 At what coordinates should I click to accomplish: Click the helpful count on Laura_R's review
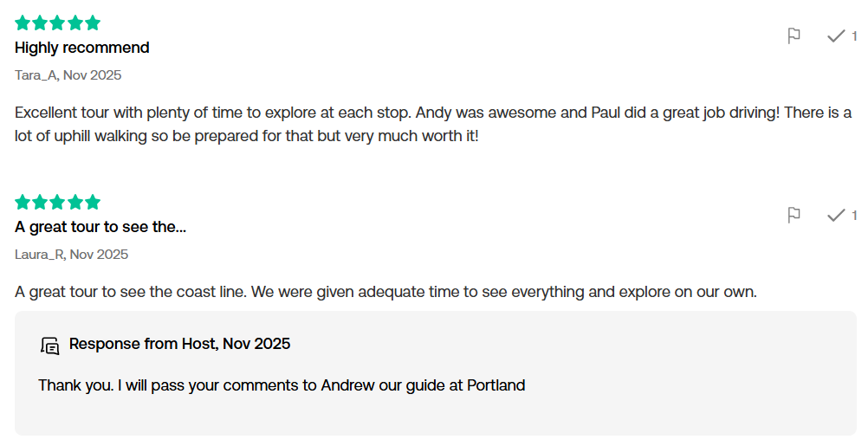854,216
